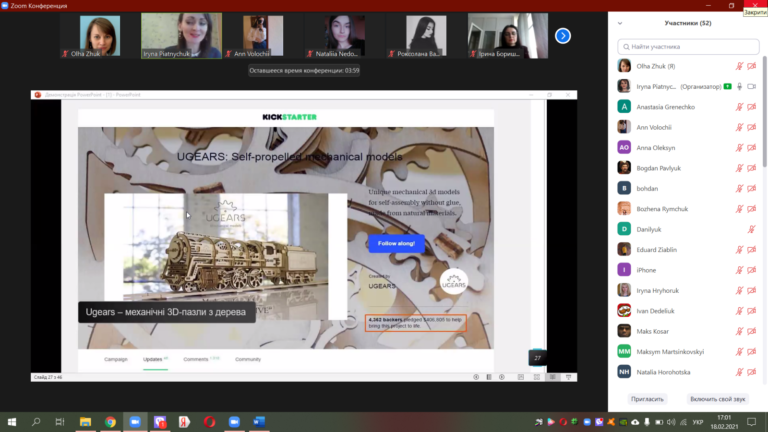This screenshot has width=768, height=432.
Task: Toggle muted microphone icon for Olha Zhuk
Action: pos(740,66)
